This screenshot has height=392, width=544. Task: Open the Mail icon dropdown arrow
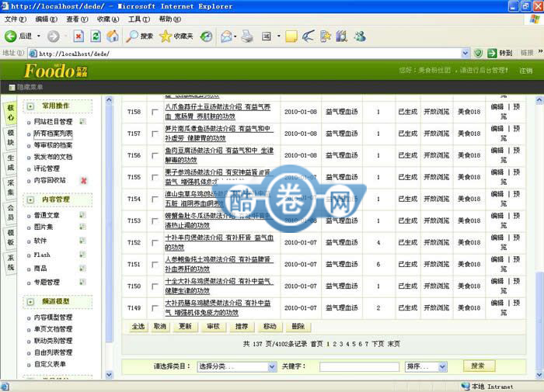[x=235, y=36]
